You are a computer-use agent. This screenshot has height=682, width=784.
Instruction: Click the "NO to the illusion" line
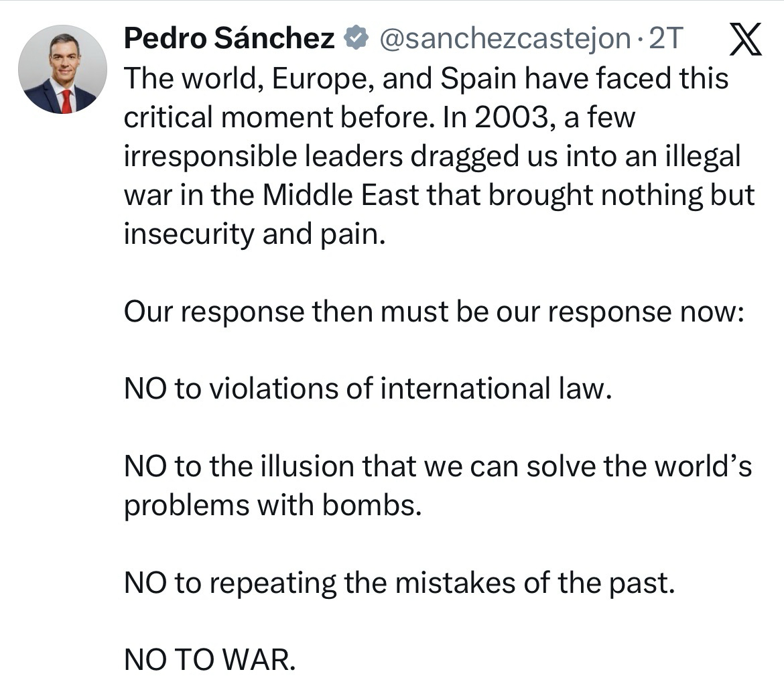[x=438, y=467]
